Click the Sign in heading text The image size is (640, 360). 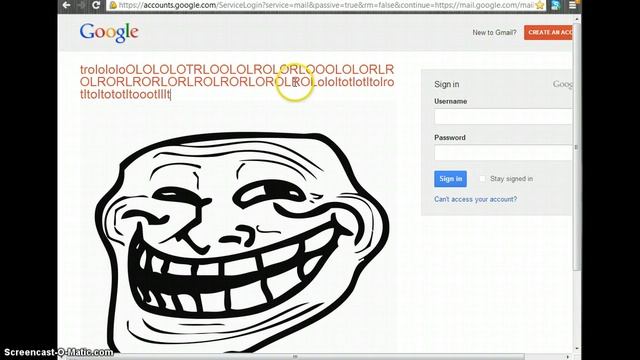447,84
